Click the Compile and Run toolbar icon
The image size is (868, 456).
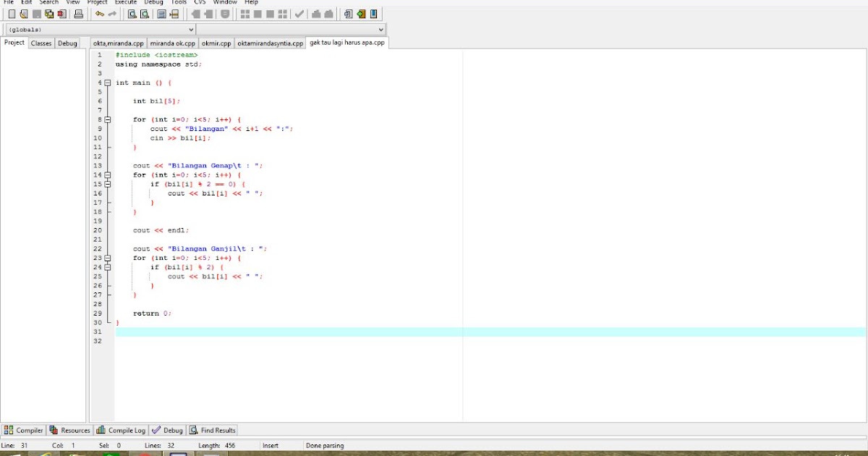click(270, 14)
